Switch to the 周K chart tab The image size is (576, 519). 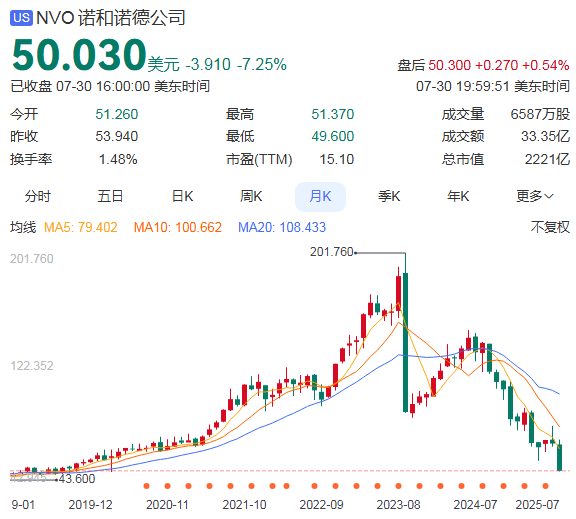coord(251,197)
